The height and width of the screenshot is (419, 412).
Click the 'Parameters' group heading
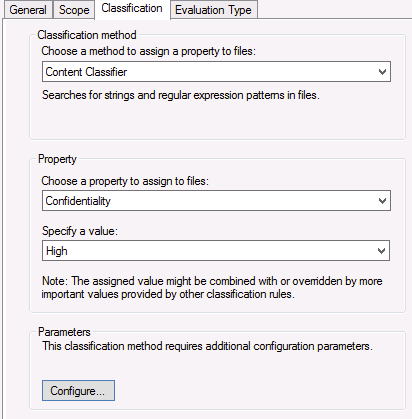[x=64, y=332]
